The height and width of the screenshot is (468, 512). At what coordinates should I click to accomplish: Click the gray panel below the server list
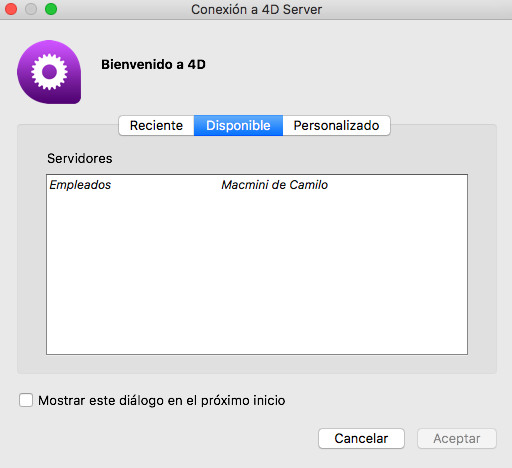point(257,364)
